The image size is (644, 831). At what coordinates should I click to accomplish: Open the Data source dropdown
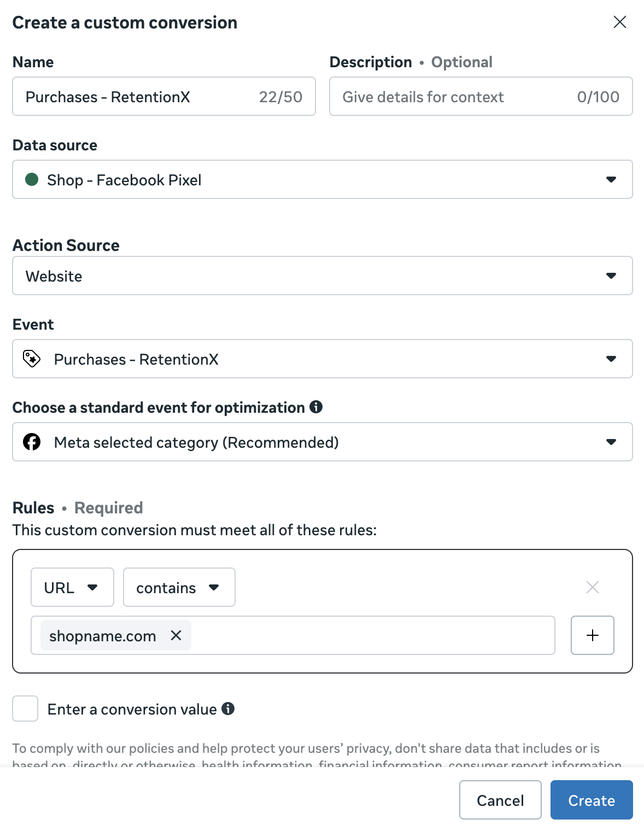(612, 179)
